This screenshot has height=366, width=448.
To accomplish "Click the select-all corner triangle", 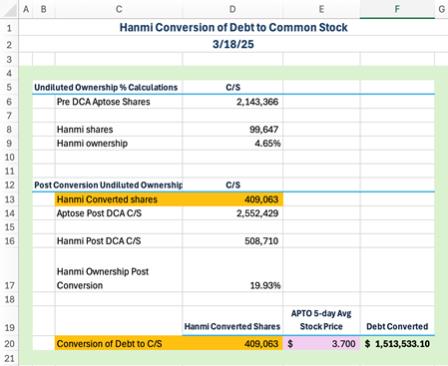I will pyautogui.click(x=9, y=9).
